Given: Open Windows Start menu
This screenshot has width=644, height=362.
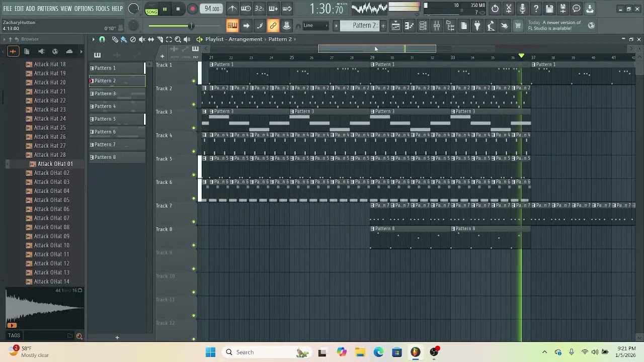Looking at the screenshot, I should (210, 352).
